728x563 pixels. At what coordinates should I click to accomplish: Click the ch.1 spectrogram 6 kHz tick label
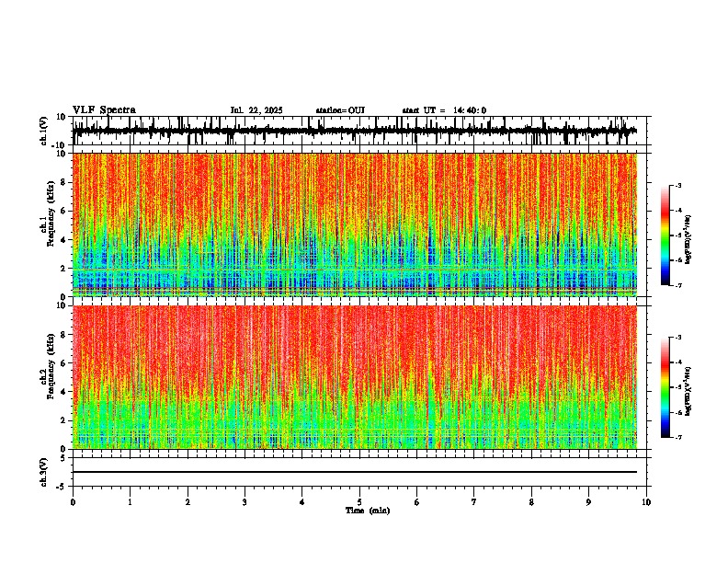click(x=63, y=212)
